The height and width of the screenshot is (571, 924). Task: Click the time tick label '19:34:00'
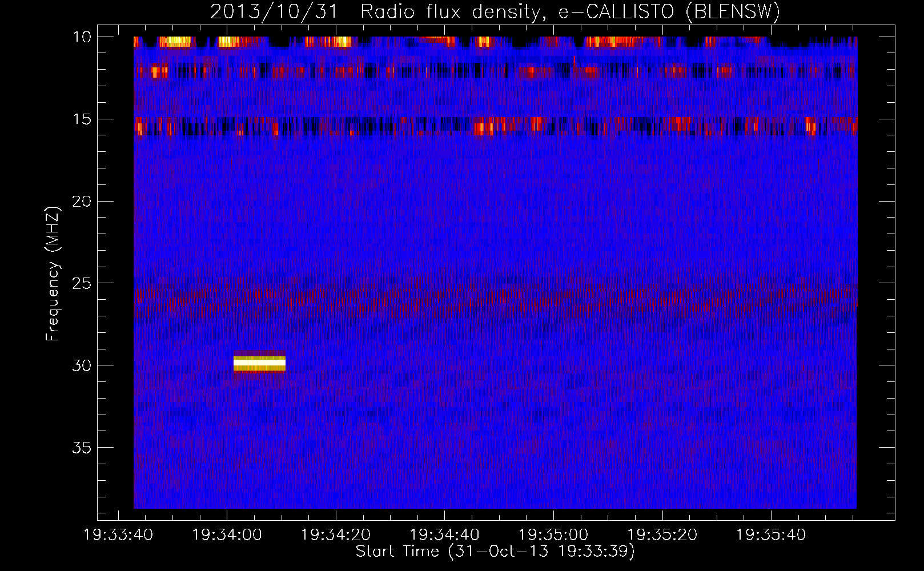tap(227, 535)
